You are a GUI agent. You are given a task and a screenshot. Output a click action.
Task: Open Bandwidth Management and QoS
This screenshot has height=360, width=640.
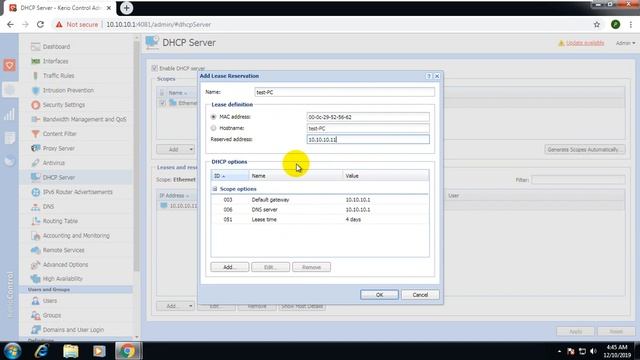84,119
